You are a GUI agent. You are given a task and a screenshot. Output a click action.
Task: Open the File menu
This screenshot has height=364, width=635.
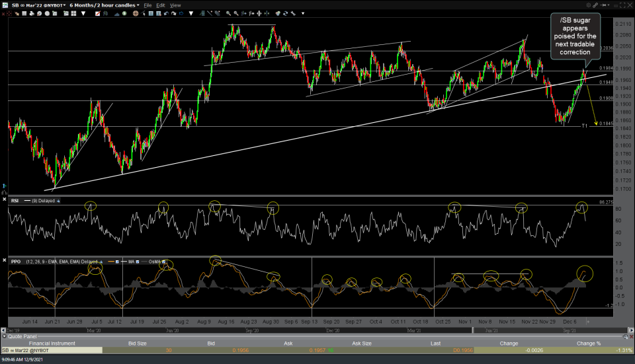coord(148,5)
